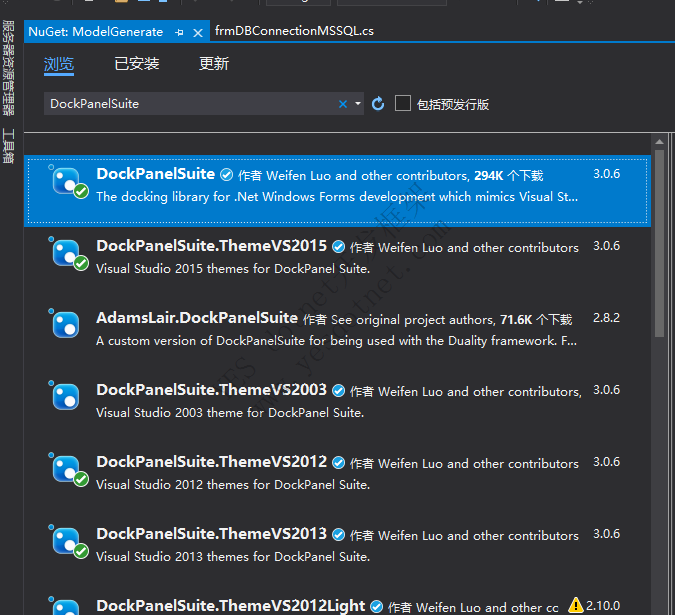Click the package list vertical scrollbar thumb
This screenshot has height=615, width=675.
pyautogui.click(x=660, y=243)
